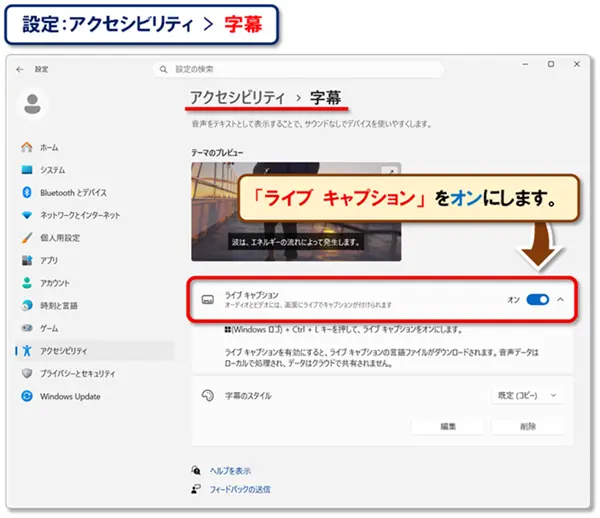
Task: Click the user profile avatar
Action: pos(33,104)
